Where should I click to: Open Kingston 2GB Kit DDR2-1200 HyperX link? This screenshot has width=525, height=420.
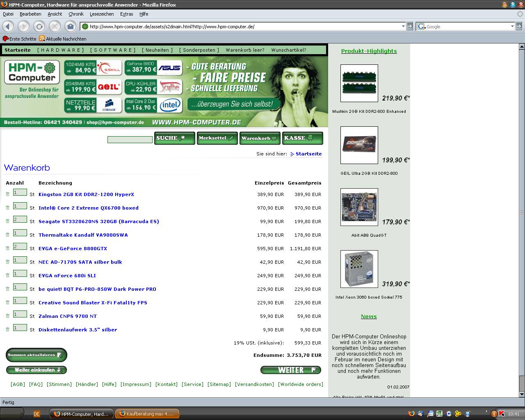point(86,194)
